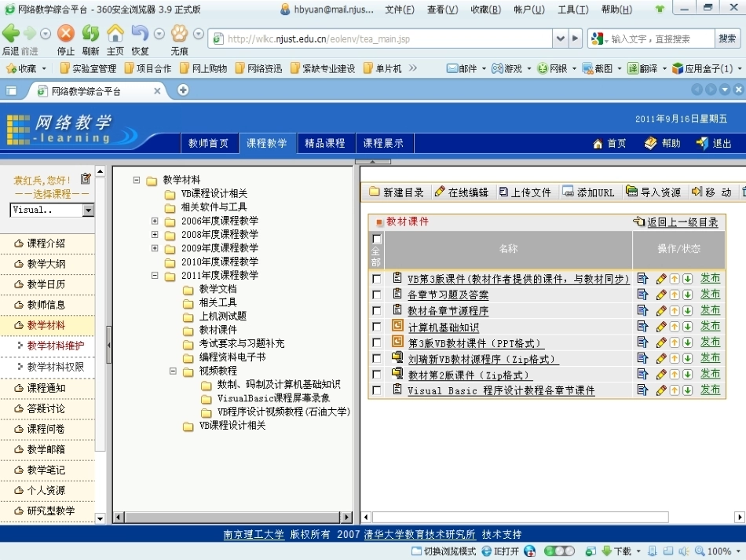Click the pencil edit icon for the Visual Basic 程序设计教程 row
The image size is (746, 560).
coord(661,390)
